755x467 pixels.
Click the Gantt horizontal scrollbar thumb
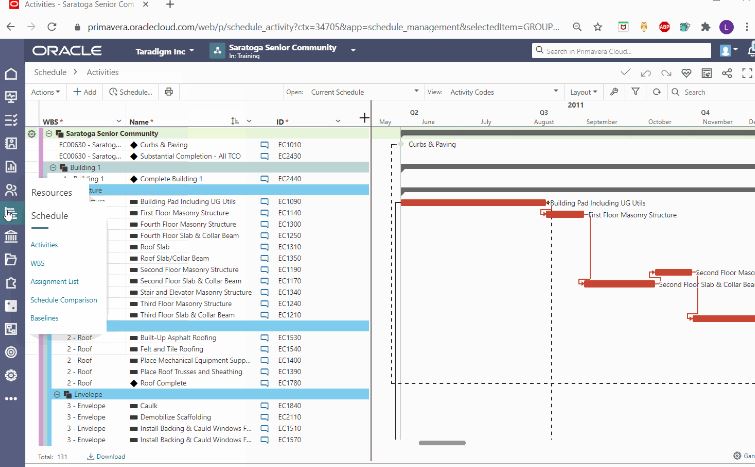tap(442, 443)
